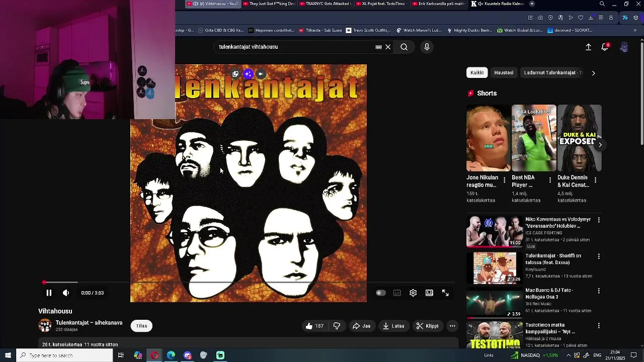Select the Haustasi filter chip
The image size is (644, 362).
click(x=504, y=72)
